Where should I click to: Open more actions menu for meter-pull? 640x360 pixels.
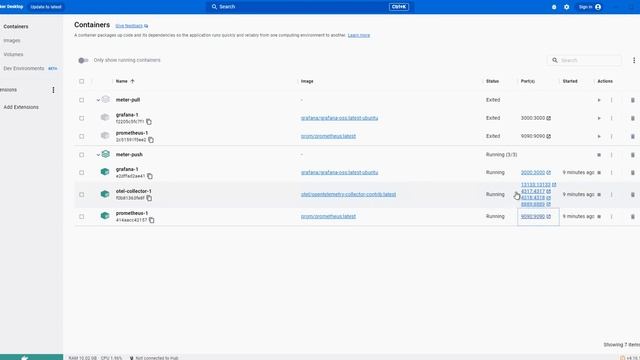coord(611,100)
